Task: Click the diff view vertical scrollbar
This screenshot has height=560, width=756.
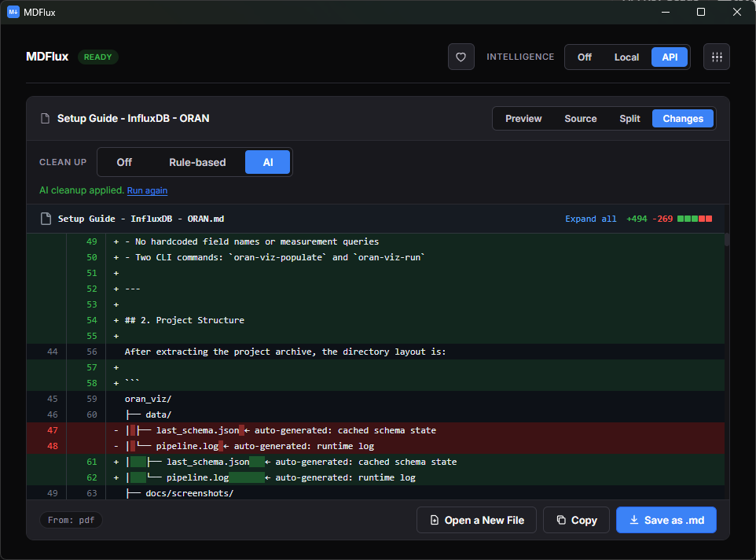Action: coord(727,239)
